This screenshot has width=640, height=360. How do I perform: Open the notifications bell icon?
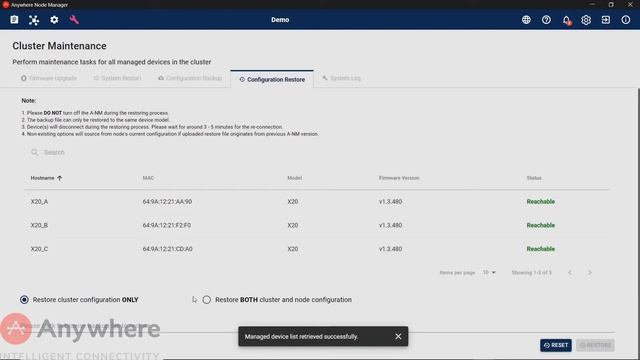click(x=566, y=20)
